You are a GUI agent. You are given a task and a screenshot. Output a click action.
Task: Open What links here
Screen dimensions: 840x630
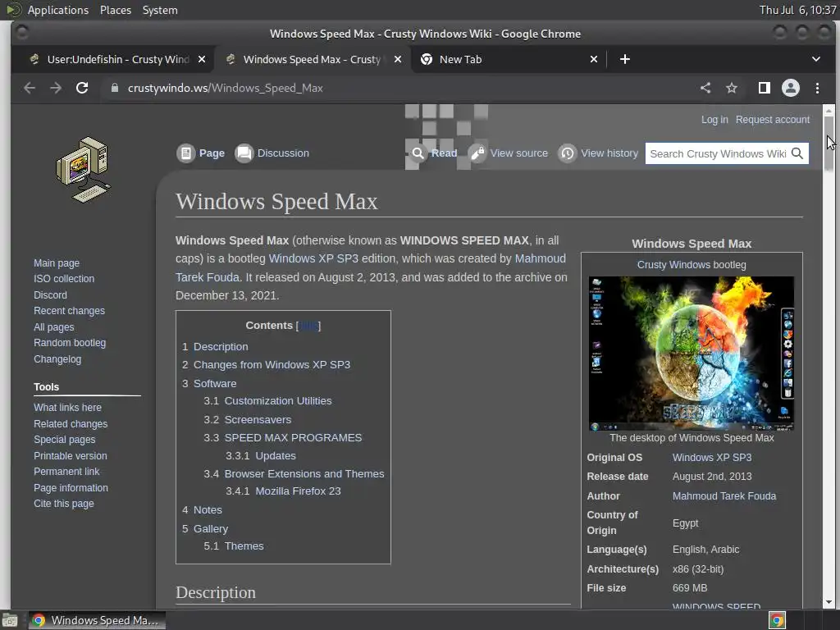tap(67, 407)
